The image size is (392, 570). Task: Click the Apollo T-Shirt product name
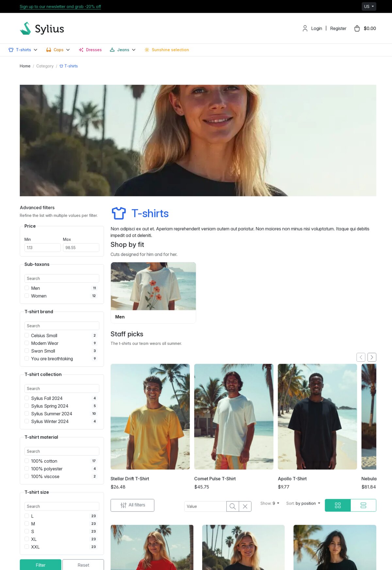point(292,478)
